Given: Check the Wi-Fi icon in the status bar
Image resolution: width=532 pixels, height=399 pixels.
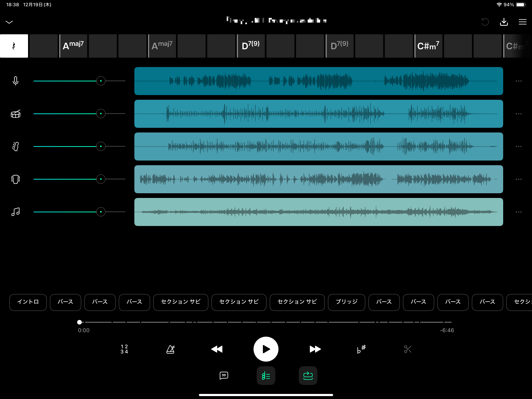Looking at the screenshot, I should 499,4.
